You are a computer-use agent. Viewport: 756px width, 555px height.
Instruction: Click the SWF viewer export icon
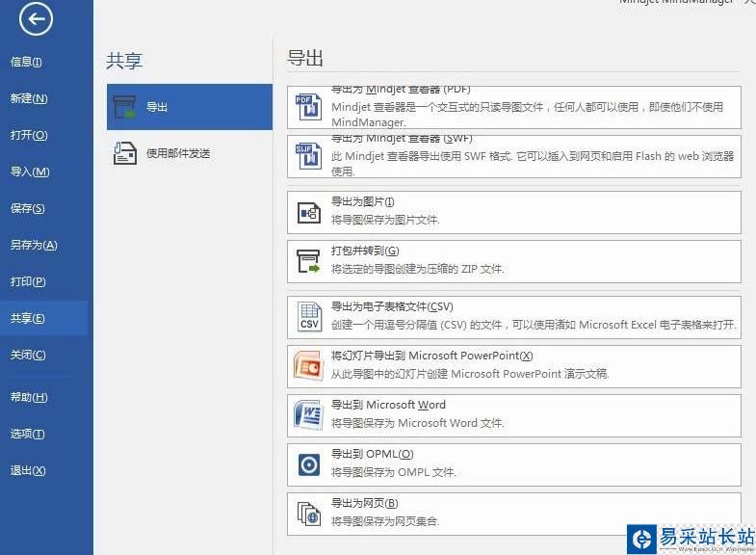pos(308,156)
